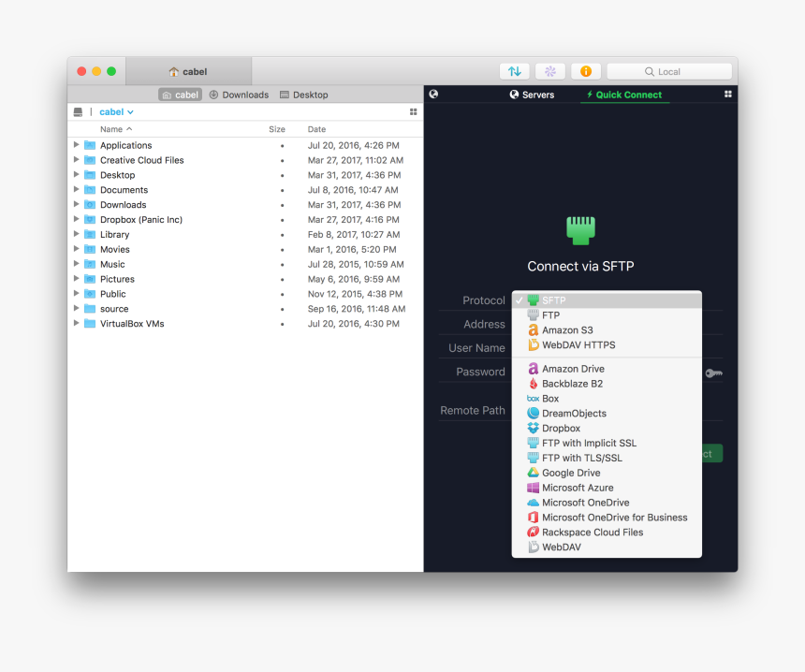The height and width of the screenshot is (672, 805).
Task: Click the Dropbox (Panic Inc) folder icon
Action: 90,220
